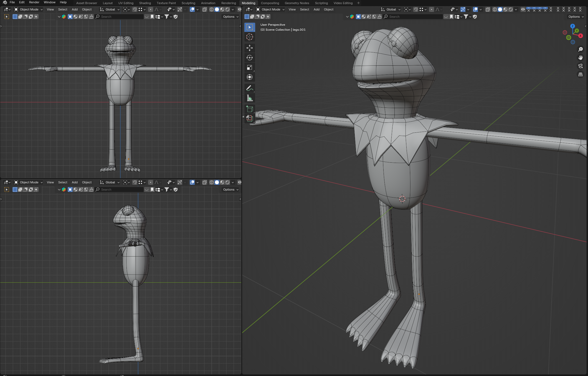Image resolution: width=588 pixels, height=376 pixels.
Task: Open filter funnel dropdown in bottom-left viewport header
Action: pyautogui.click(x=168, y=190)
